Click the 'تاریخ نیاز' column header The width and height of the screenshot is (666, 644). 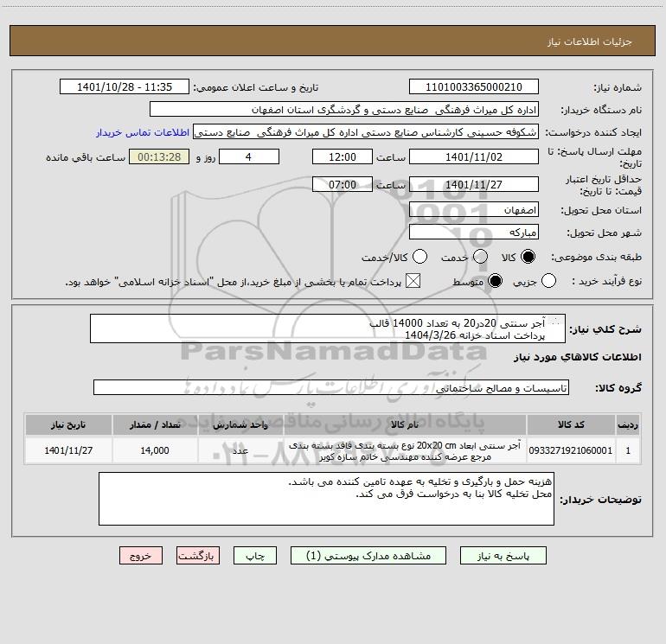pyautogui.click(x=68, y=424)
